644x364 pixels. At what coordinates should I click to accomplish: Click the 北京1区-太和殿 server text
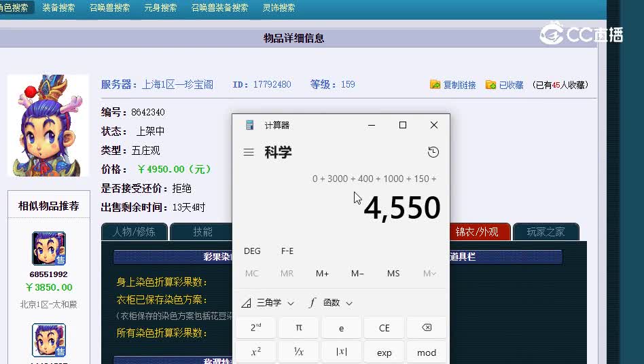click(48, 304)
